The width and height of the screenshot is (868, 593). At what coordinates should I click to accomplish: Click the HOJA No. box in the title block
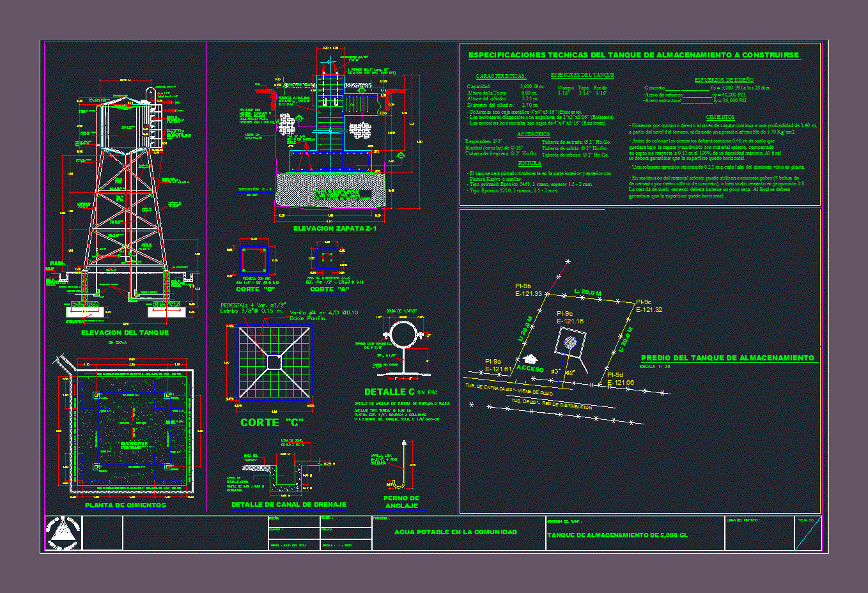808,533
